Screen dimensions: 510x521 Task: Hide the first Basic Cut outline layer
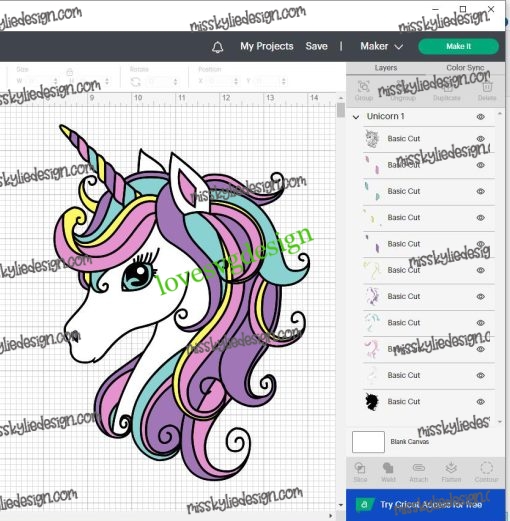pyautogui.click(x=480, y=139)
